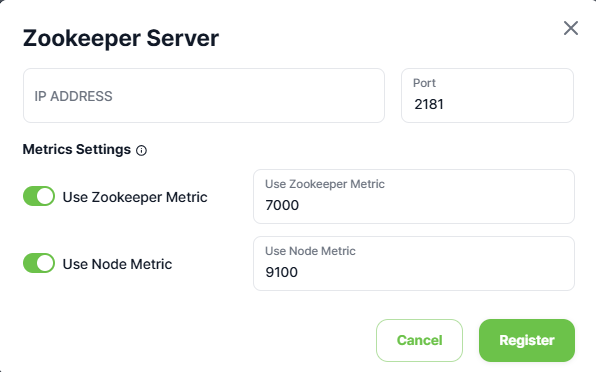The image size is (596, 372).
Task: Click the floating Use Node Metric field label
Action: pyautogui.click(x=310, y=251)
